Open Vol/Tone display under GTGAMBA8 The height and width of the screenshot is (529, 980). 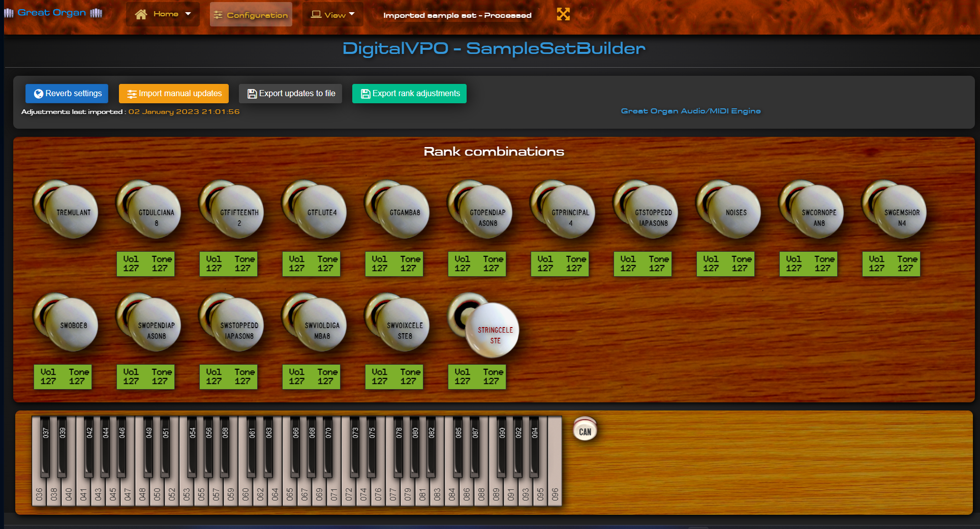click(x=394, y=264)
